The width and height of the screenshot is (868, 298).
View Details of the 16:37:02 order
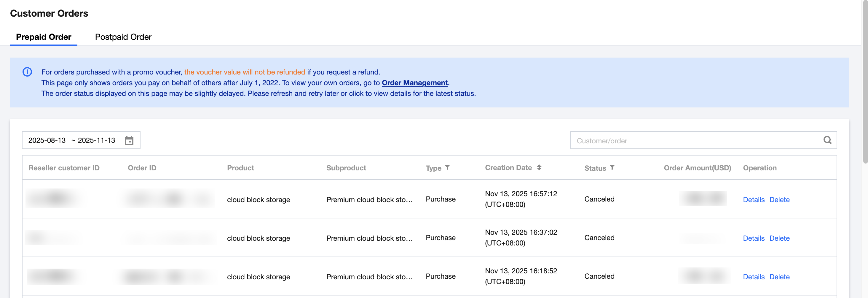coord(754,238)
